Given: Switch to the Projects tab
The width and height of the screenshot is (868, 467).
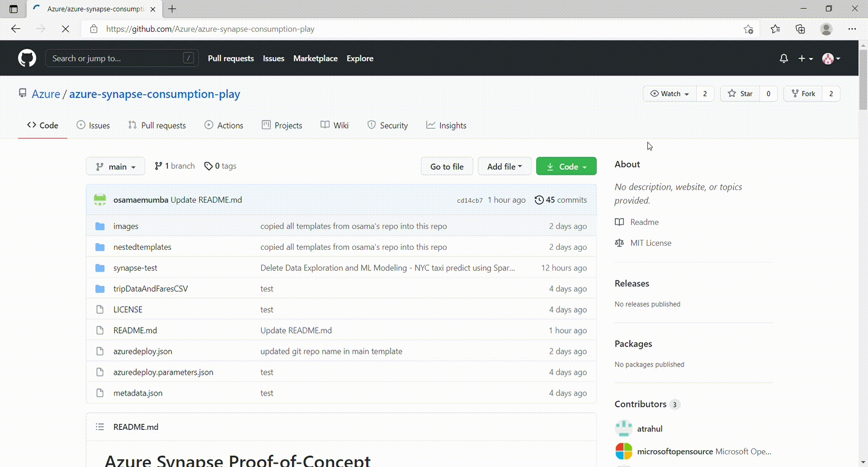Looking at the screenshot, I should (282, 125).
